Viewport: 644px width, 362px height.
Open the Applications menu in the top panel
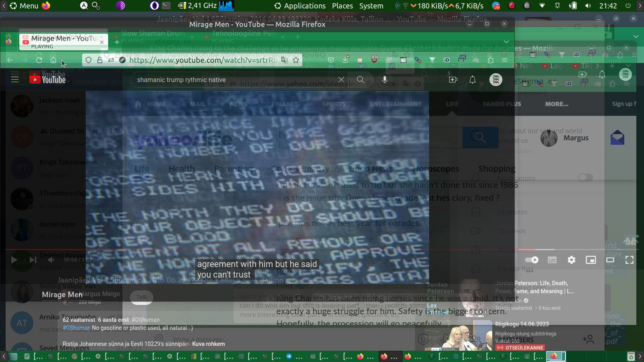pos(300,6)
